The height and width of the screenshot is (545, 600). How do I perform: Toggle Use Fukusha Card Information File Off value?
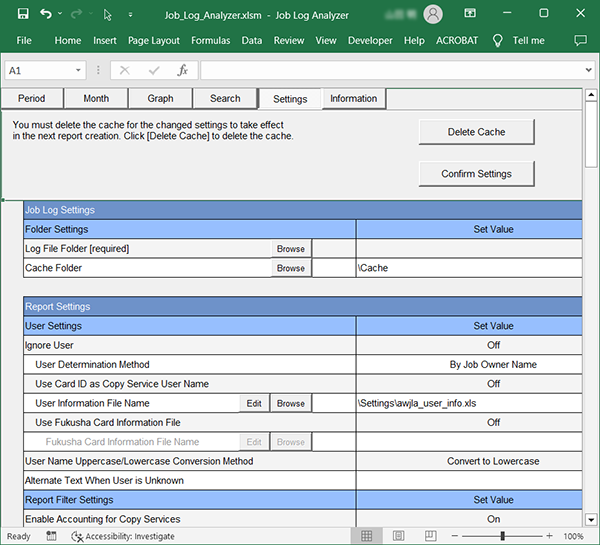point(493,423)
